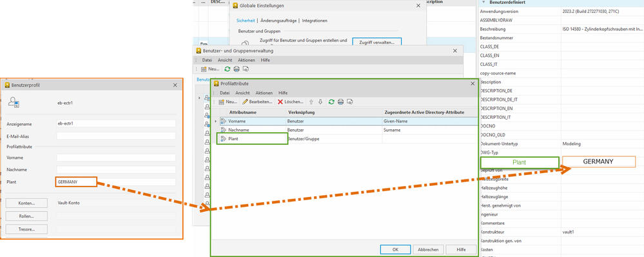The image size is (644, 257).
Task: Select the Beschreibung property row
Action: (x=561, y=29)
